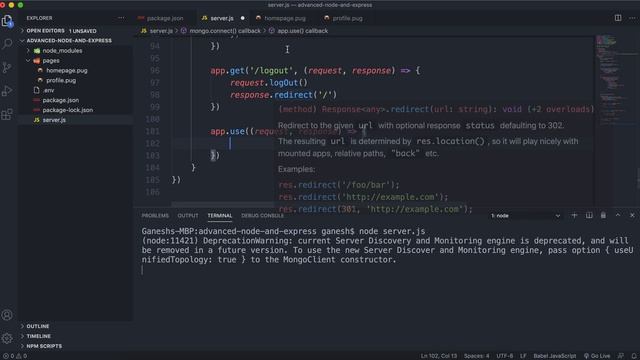Expand the Open Editors section
The height and width of the screenshot is (360, 640).
[76, 31]
